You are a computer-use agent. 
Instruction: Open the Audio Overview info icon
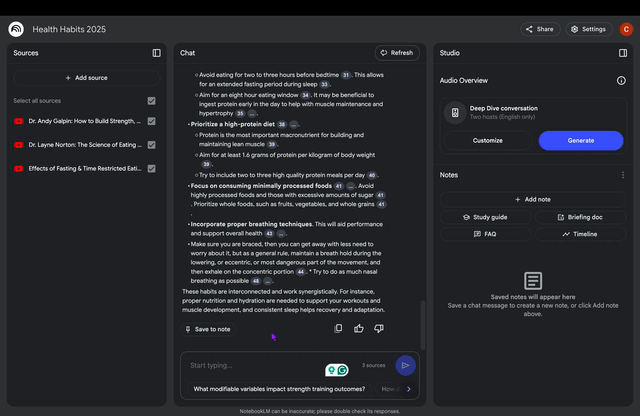(x=621, y=80)
